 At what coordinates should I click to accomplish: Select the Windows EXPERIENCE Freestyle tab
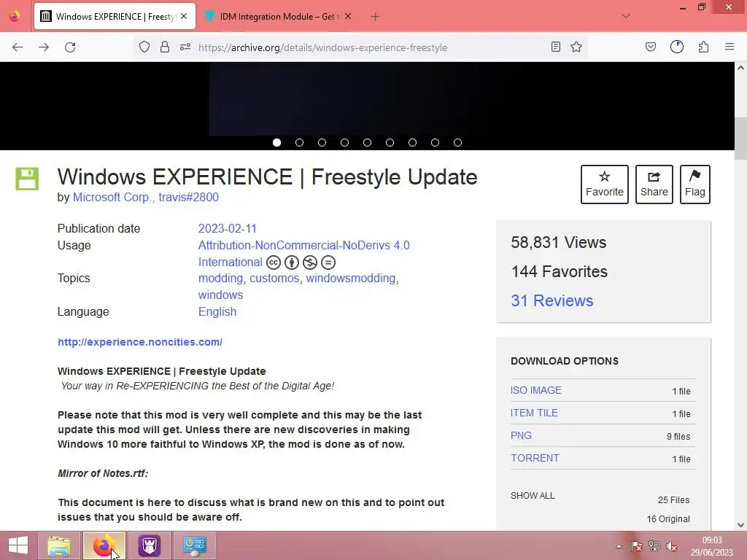tap(115, 17)
